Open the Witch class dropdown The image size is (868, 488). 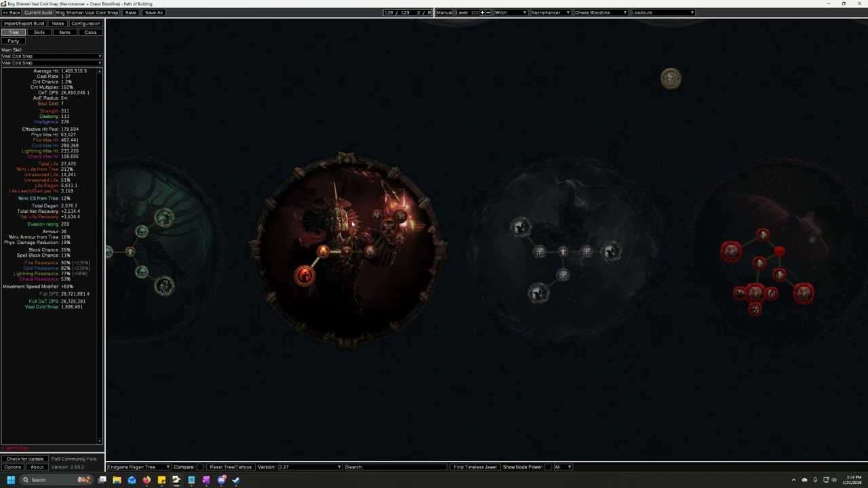coord(510,12)
